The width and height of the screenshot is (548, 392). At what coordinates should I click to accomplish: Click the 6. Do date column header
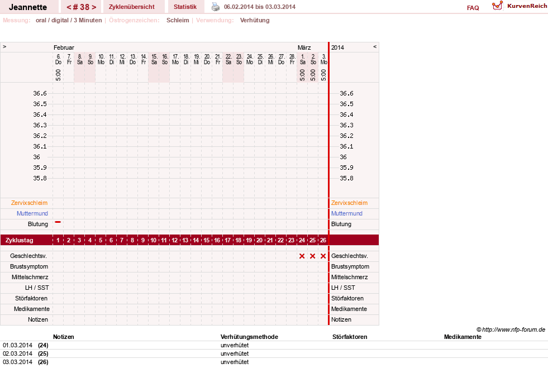click(58, 59)
